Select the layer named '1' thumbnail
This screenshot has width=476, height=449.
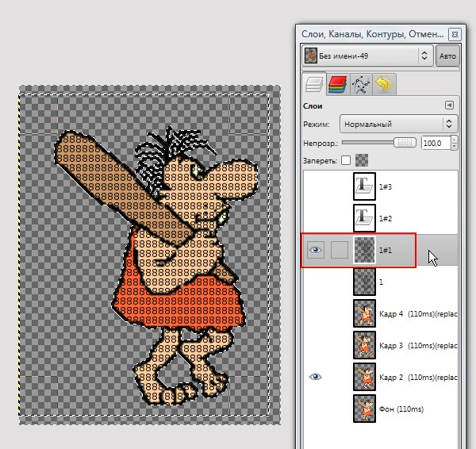(364, 282)
